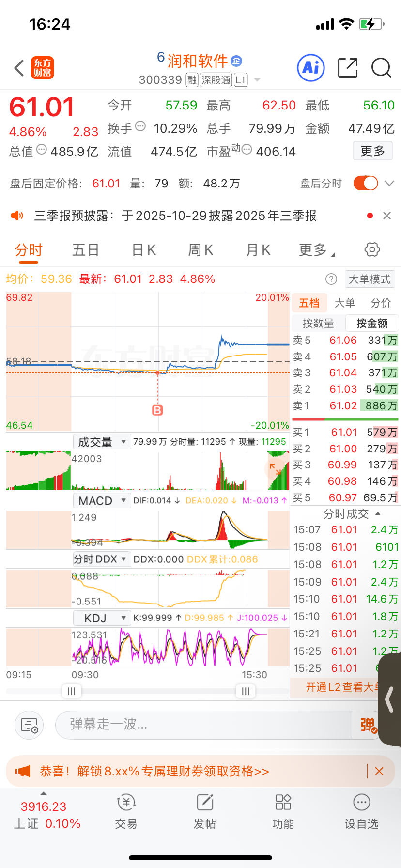Expand the 盘后 section chevron
The image size is (401, 868).
coord(389,183)
